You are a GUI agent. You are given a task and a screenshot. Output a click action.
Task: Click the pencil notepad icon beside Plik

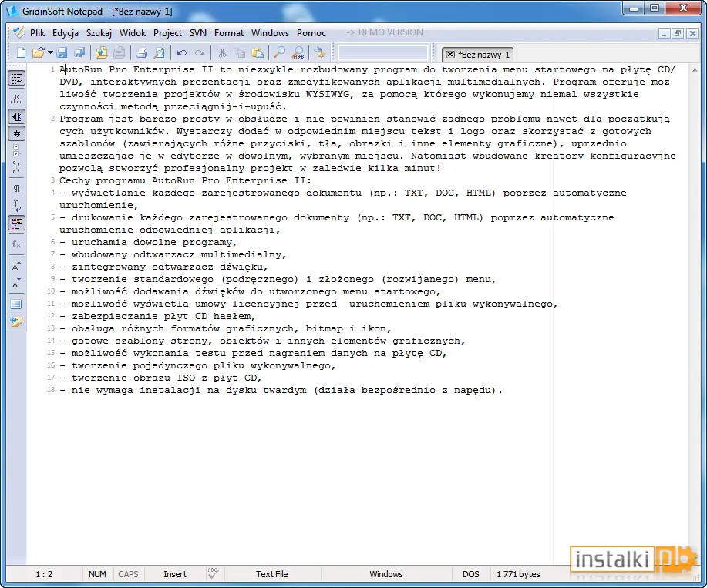click(19, 32)
